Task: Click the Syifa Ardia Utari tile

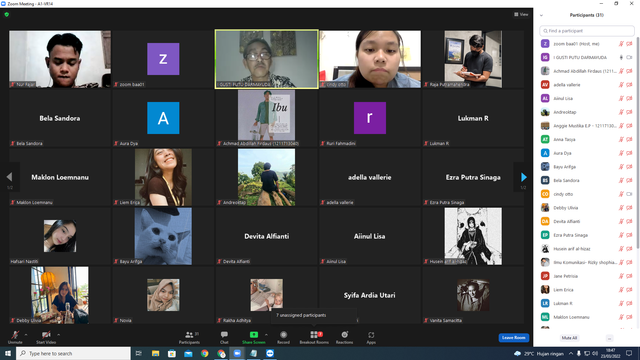Action: [x=370, y=295]
